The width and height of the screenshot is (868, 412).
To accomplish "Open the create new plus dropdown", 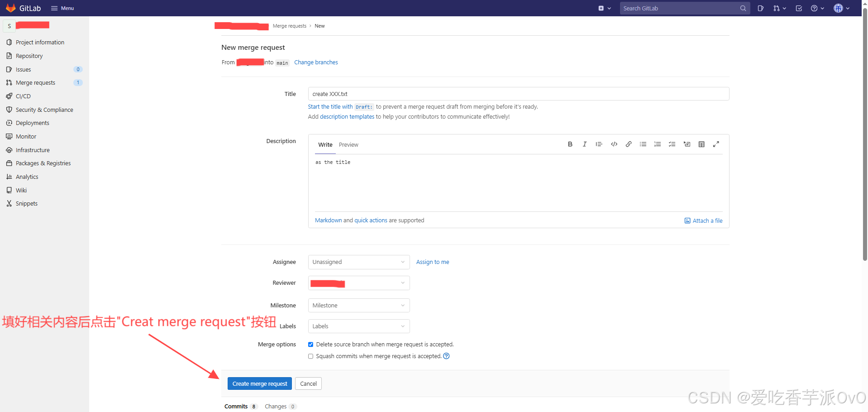I will pyautogui.click(x=605, y=8).
